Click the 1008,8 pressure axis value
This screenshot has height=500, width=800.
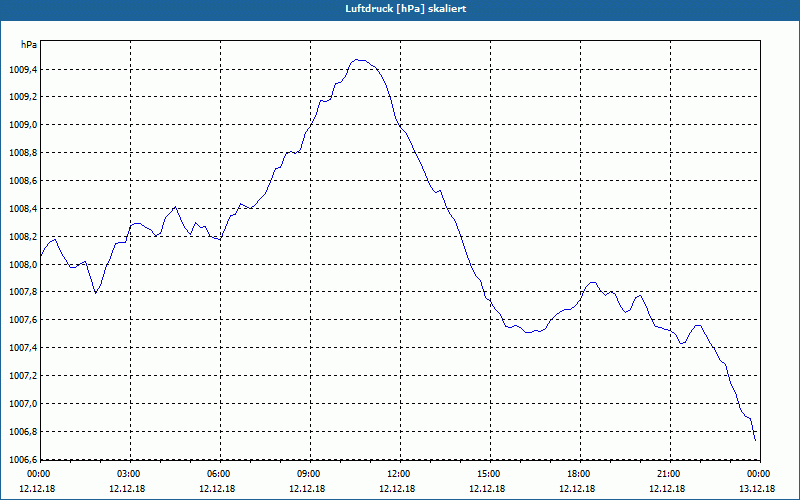pyautogui.click(x=23, y=153)
